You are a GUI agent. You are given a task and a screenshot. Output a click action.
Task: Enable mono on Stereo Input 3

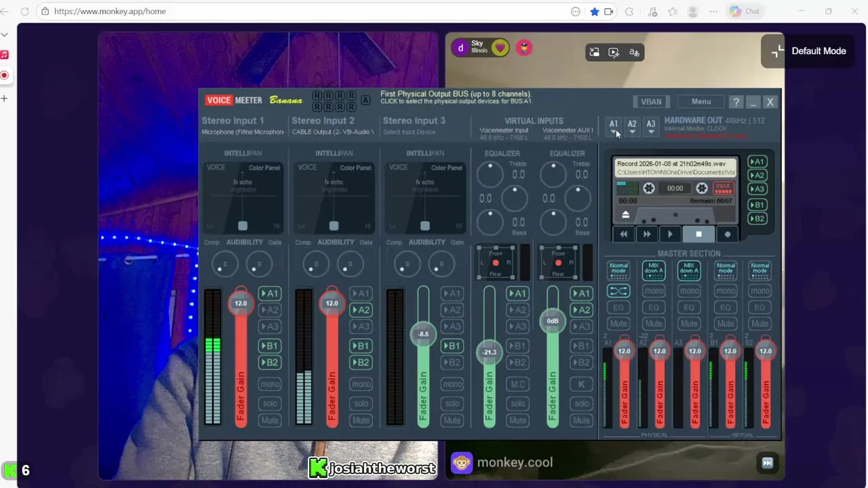coord(452,384)
